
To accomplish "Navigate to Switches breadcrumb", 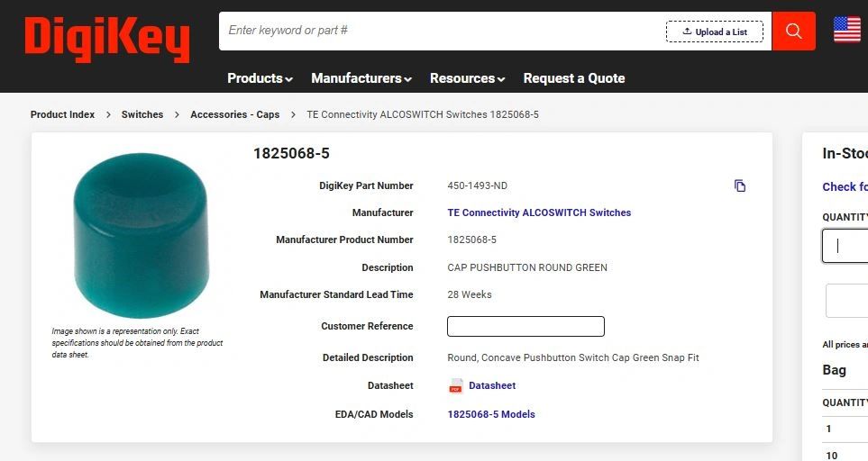I will [x=142, y=115].
